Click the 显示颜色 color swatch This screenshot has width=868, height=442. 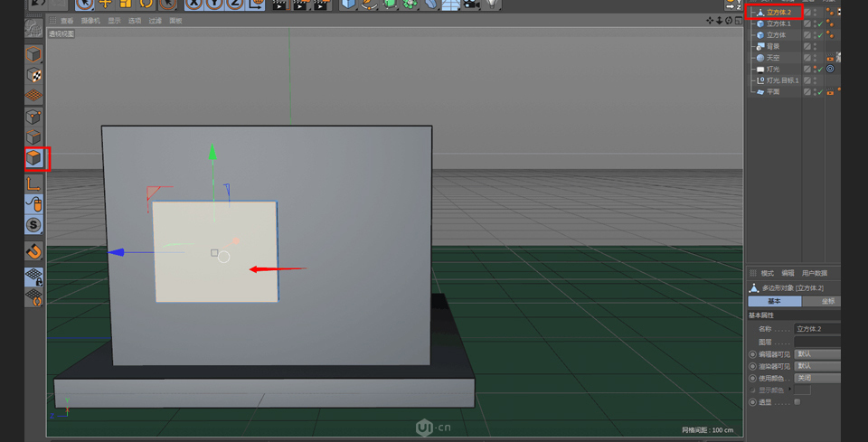click(803, 390)
